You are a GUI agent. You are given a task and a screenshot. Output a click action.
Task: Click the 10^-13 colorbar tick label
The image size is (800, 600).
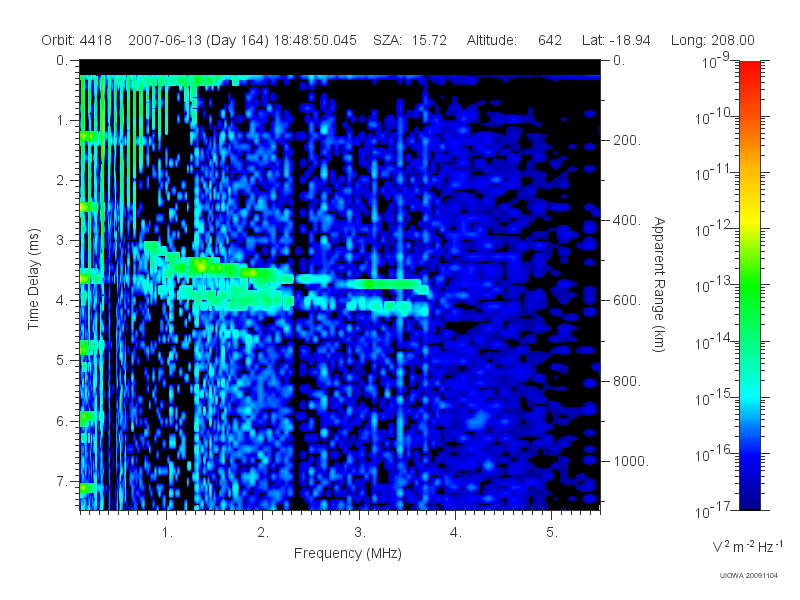[714, 286]
